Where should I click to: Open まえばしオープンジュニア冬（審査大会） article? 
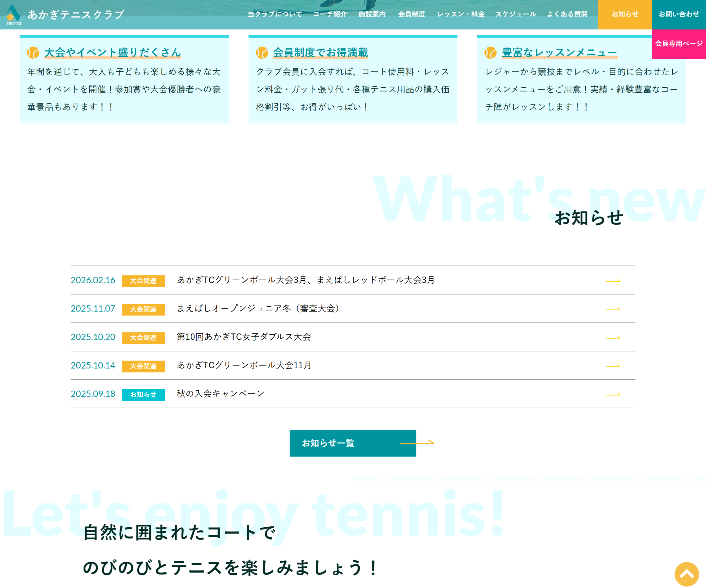258,308
